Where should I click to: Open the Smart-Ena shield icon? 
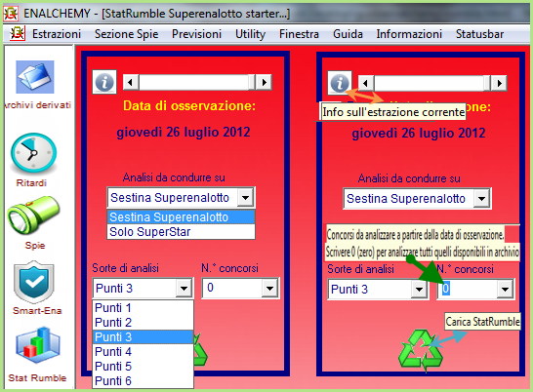[33, 282]
